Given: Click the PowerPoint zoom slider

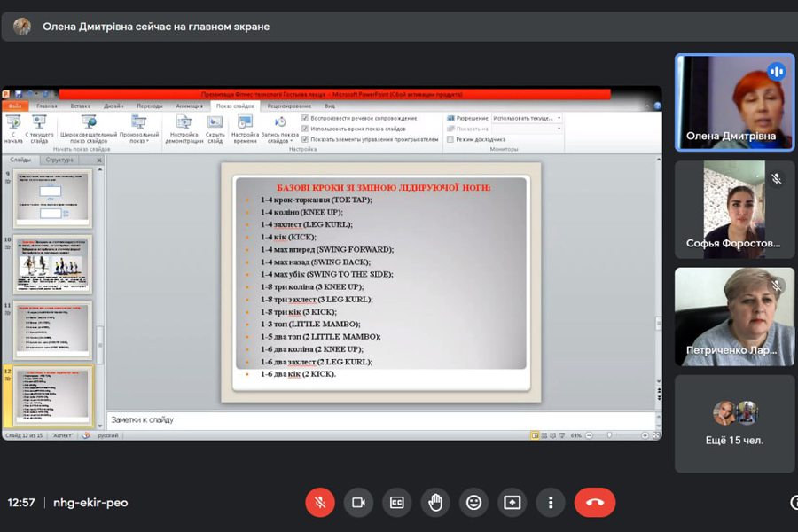Looking at the screenshot, I should pos(609,435).
